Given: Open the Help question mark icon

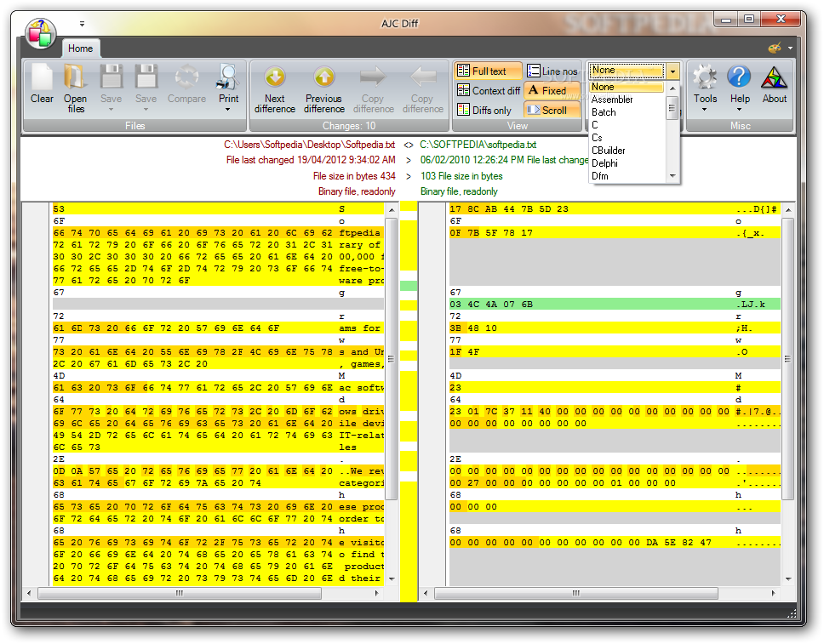Looking at the screenshot, I should click(x=740, y=77).
